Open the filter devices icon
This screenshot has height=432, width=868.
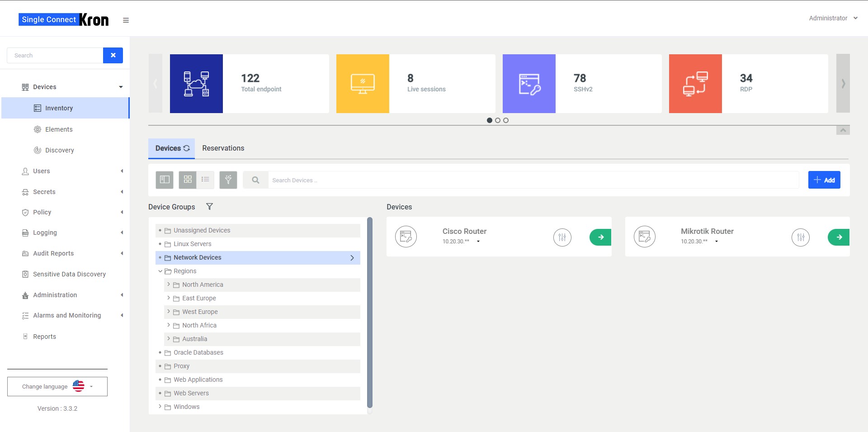click(x=228, y=180)
